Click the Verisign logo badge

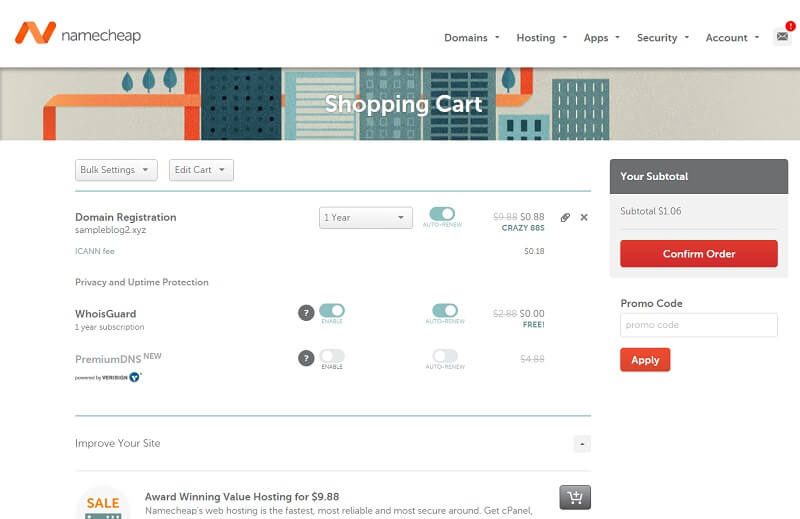(108, 377)
